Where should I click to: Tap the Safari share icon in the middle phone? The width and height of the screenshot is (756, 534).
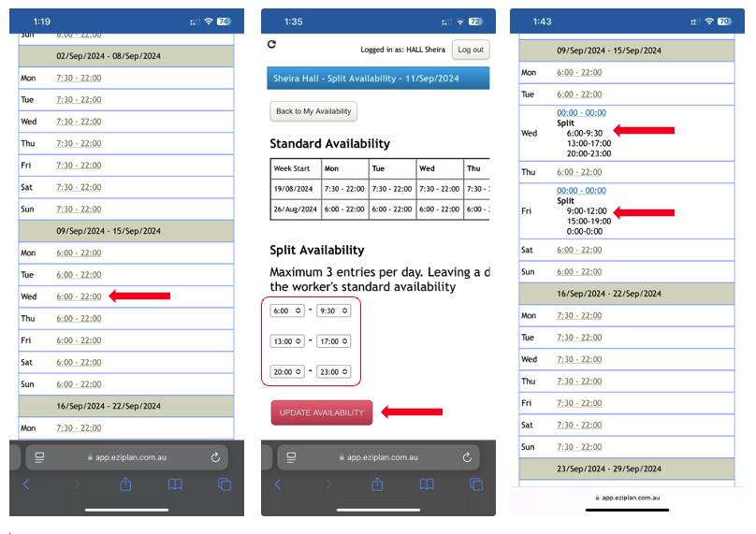(377, 483)
